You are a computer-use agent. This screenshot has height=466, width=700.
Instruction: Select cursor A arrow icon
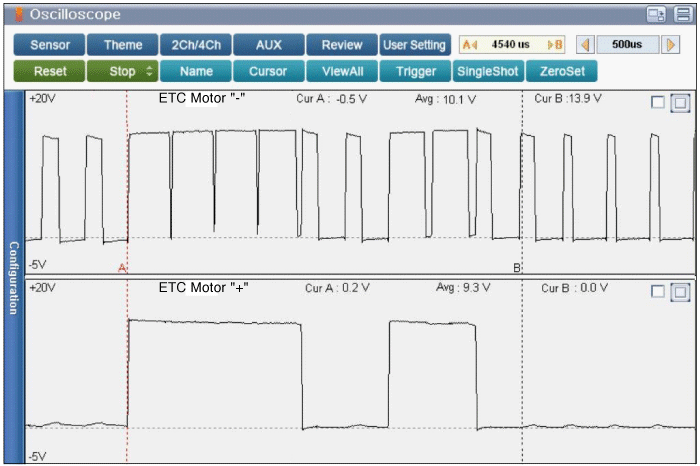coord(470,45)
